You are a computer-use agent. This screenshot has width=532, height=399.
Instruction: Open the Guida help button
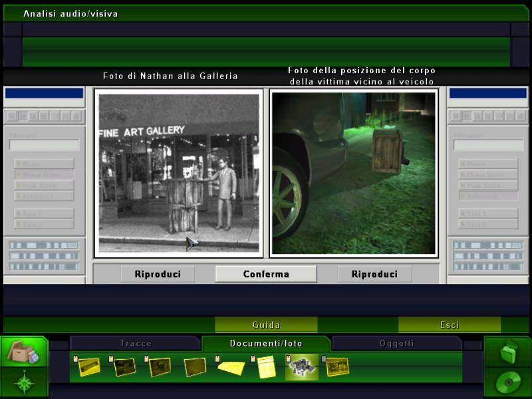click(x=266, y=325)
